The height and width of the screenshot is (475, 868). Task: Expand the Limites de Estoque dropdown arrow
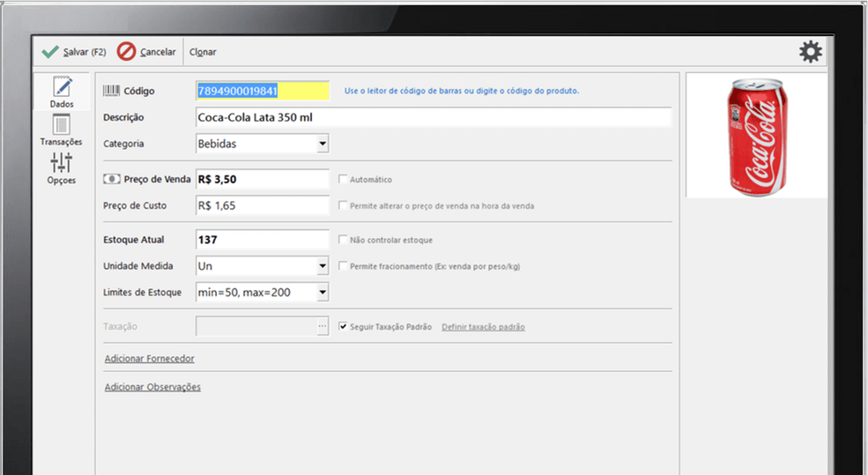[x=323, y=293]
